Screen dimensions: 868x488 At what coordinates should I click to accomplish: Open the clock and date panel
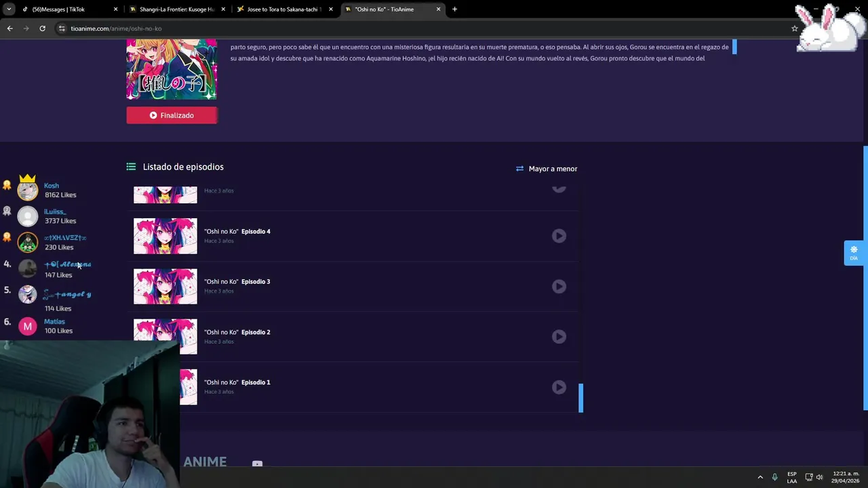(x=845, y=477)
